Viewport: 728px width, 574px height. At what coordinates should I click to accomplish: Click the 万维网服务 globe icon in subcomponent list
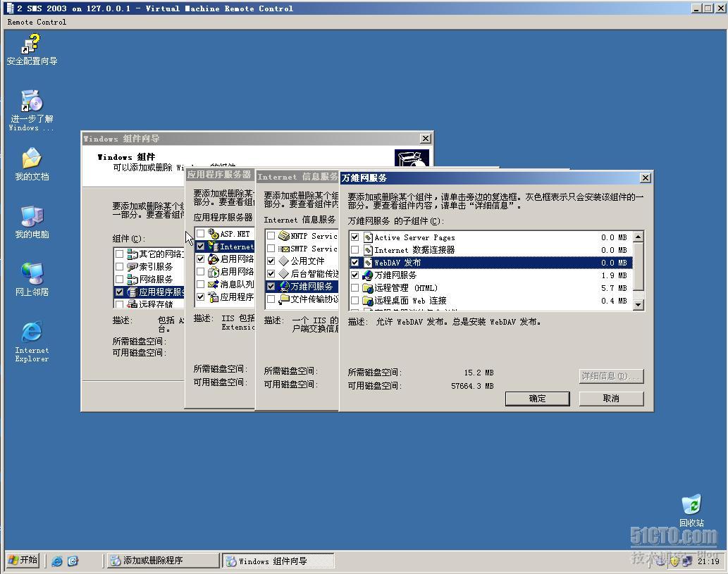point(368,275)
